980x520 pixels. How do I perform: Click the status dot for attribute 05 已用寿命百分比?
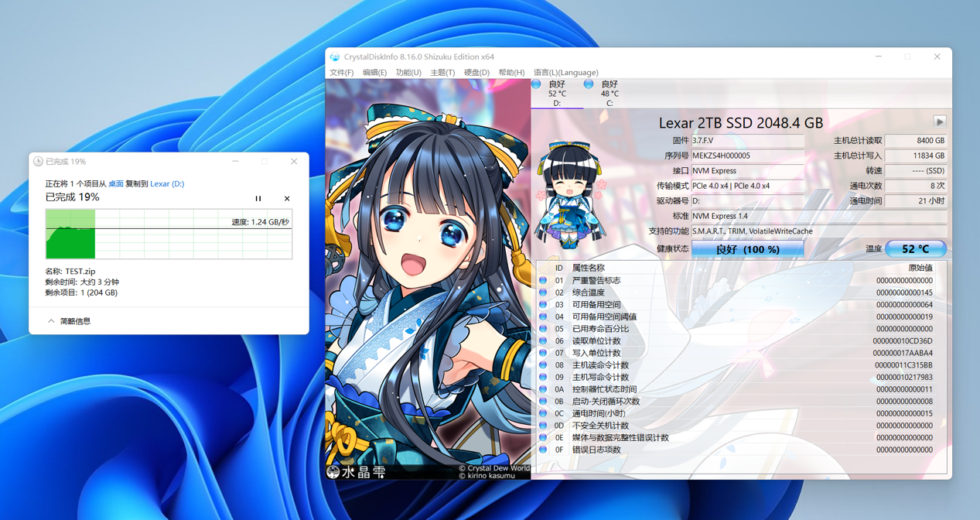(543, 329)
